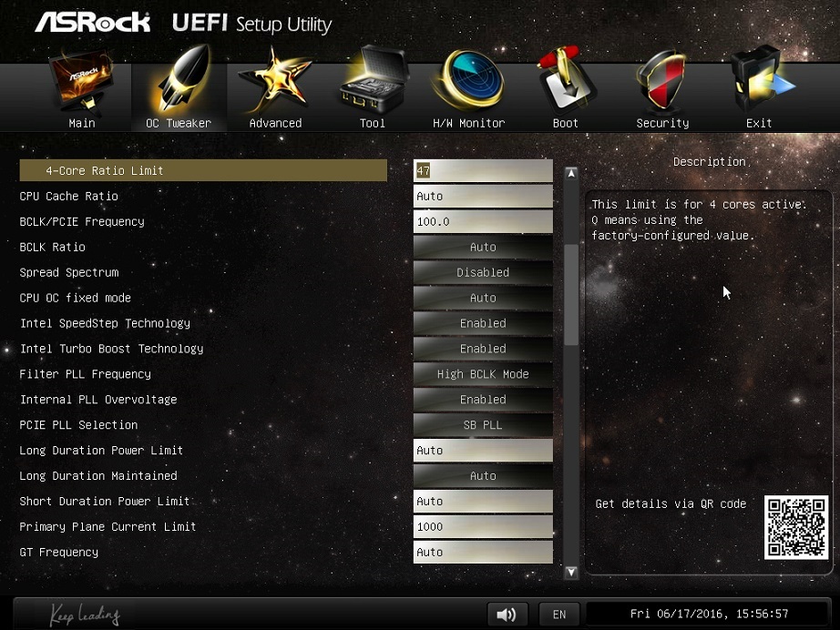Viewport: 840px width, 630px height.
Task: Toggle Internal PLL Overvoltage Enabled value
Action: pos(483,400)
